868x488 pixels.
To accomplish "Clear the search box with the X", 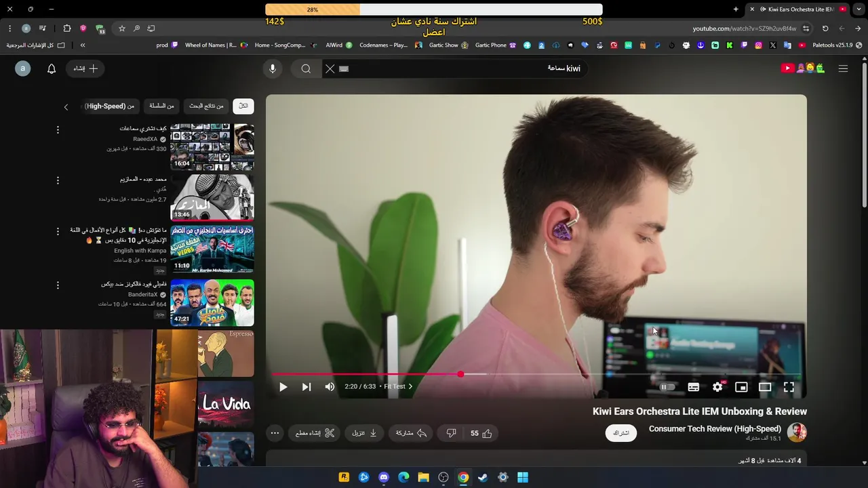I will point(330,68).
